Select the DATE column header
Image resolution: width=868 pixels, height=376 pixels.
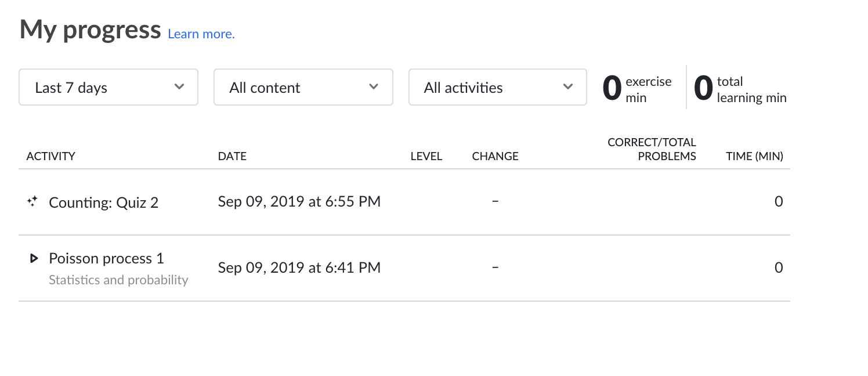(x=232, y=156)
